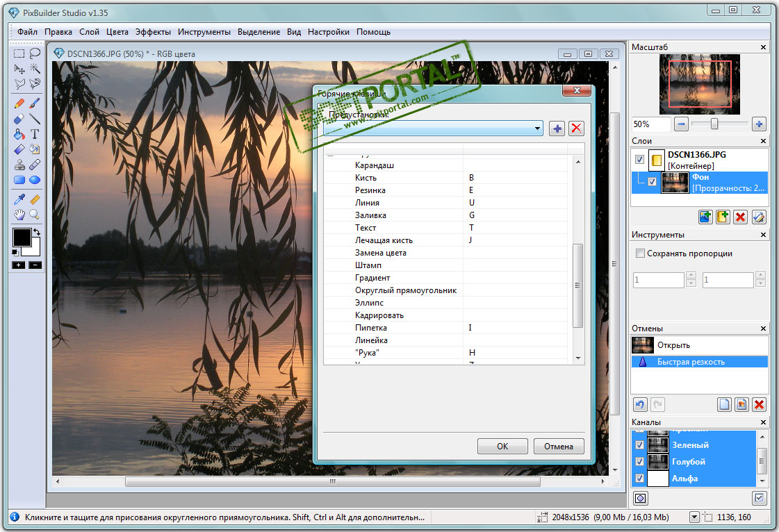Confirm hotkeys dialog with OK
The height and width of the screenshot is (532, 779).
(x=502, y=446)
